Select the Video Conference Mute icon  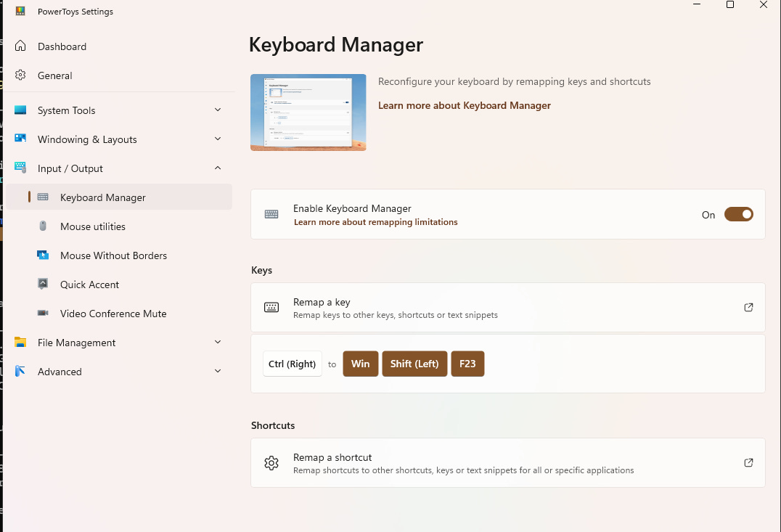pyautogui.click(x=44, y=313)
